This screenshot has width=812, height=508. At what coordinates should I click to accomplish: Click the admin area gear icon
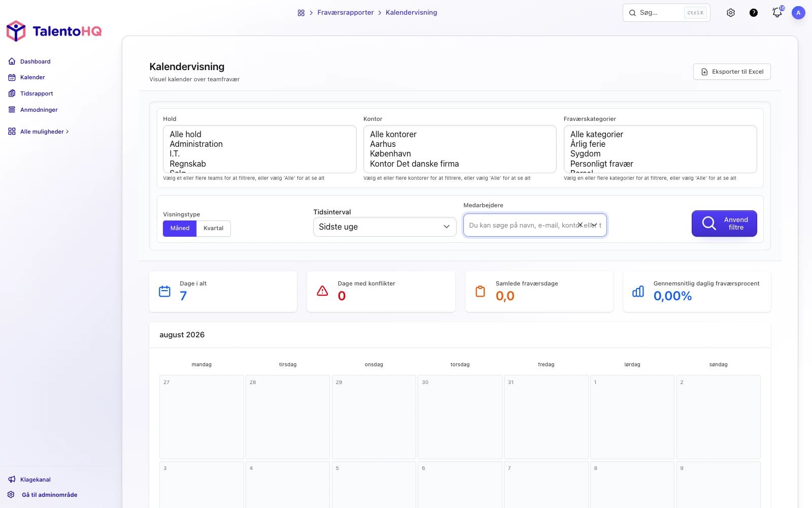11,495
